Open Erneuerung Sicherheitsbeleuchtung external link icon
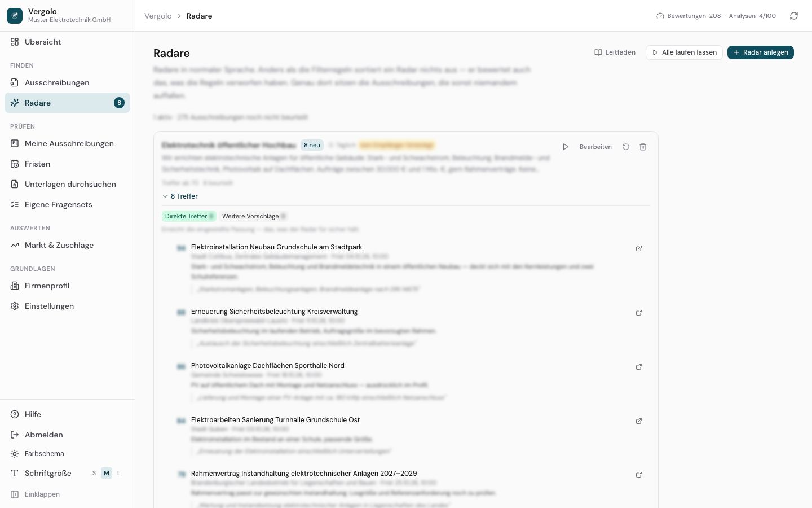 click(639, 313)
